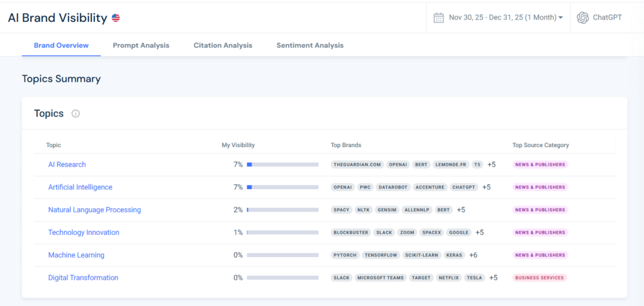Select the Brand Overview tab
Viewport: 644px width, 306px height.
[61, 45]
